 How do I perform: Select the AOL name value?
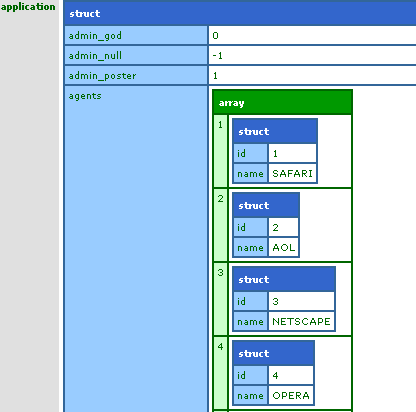click(x=283, y=247)
